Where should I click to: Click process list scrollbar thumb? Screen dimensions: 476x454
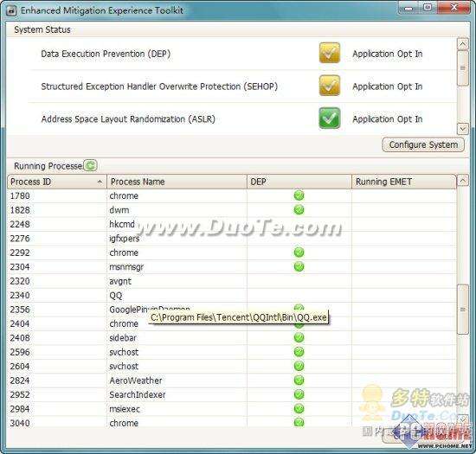463,310
